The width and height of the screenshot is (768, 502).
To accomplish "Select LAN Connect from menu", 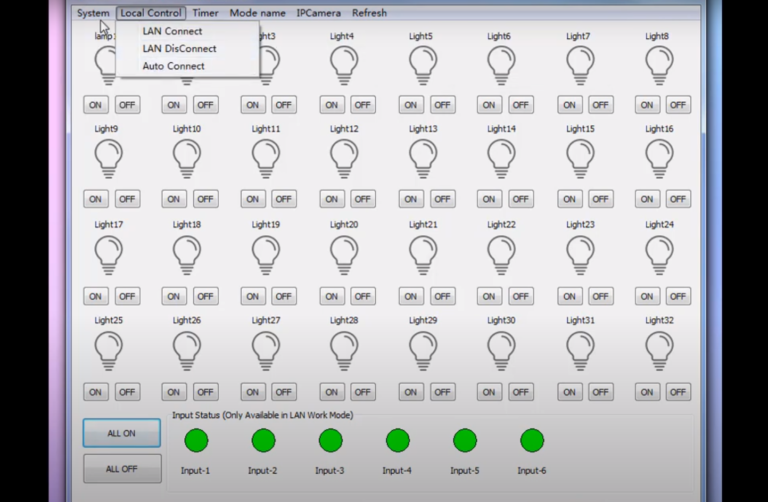I will pos(172,31).
